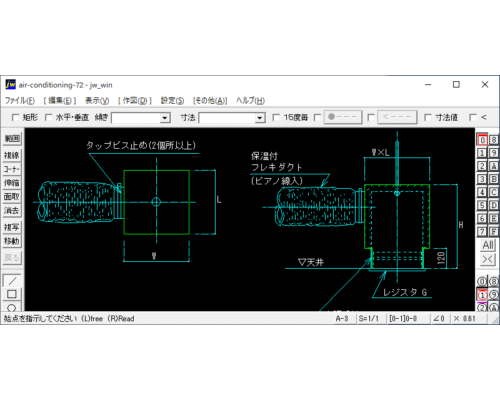Activate layer E button
This screenshot has height=400, width=500.
click(494, 218)
